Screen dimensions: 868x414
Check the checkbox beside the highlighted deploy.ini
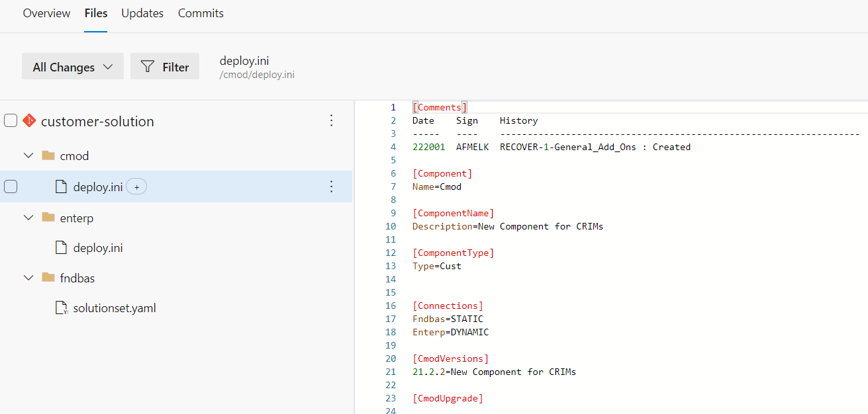(11, 186)
